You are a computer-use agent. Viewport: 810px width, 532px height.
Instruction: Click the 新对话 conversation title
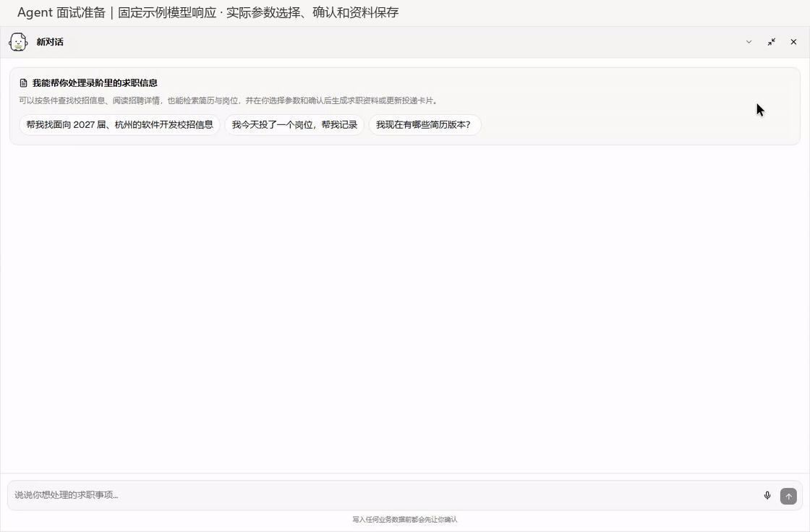point(50,42)
